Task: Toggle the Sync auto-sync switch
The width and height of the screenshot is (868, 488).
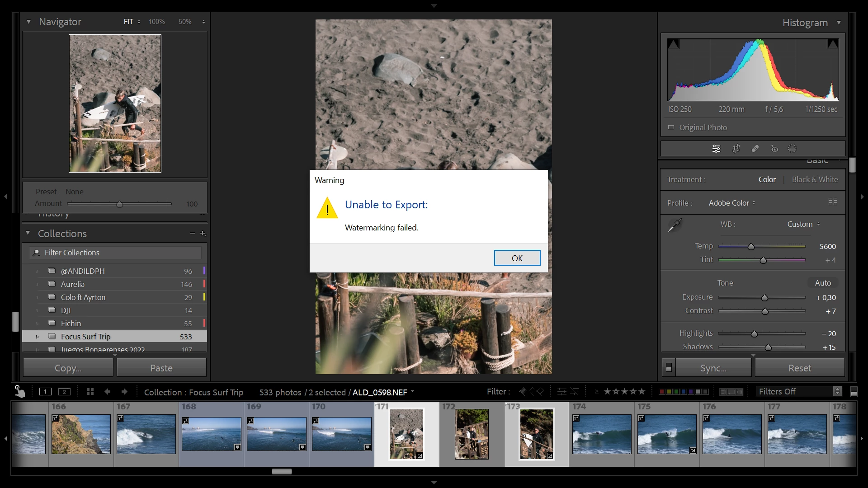Action: click(669, 368)
